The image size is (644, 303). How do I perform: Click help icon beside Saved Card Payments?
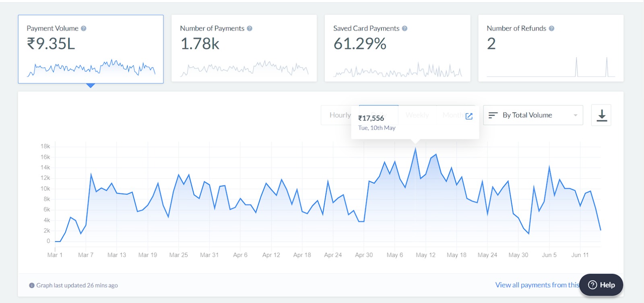point(405,29)
